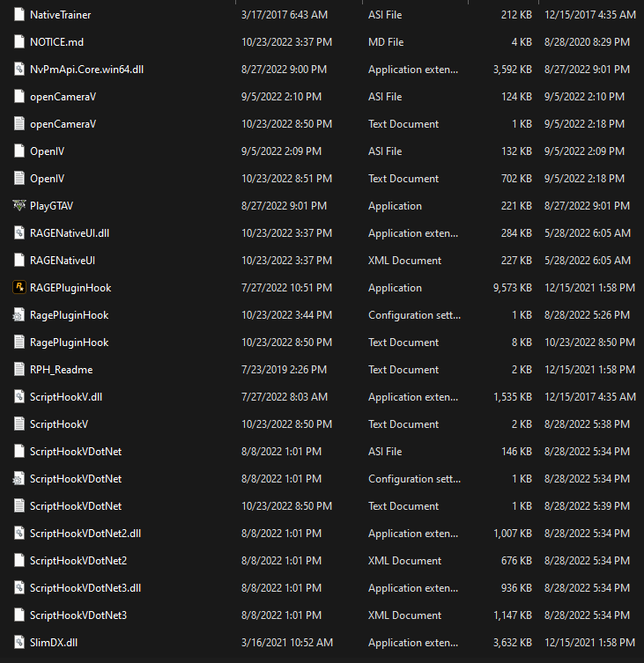Select the size 4 KB
Screen dimensions: 644x663
coord(522,42)
